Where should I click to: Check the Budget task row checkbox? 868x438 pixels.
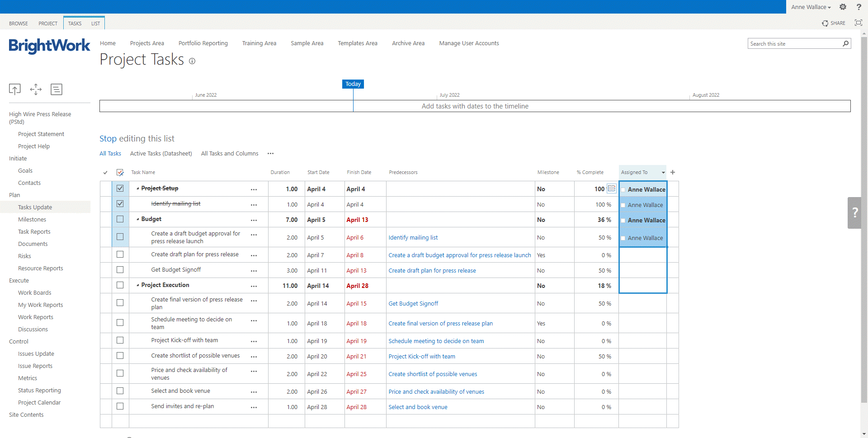tap(120, 219)
